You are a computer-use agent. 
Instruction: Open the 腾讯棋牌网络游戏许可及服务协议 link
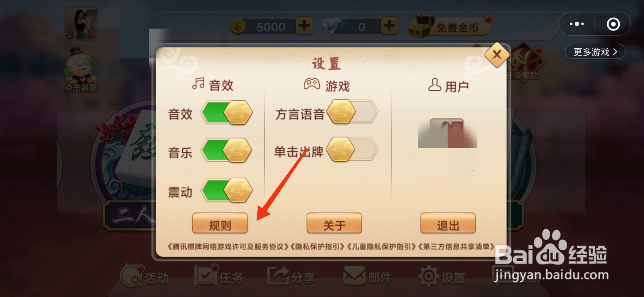[x=229, y=247]
